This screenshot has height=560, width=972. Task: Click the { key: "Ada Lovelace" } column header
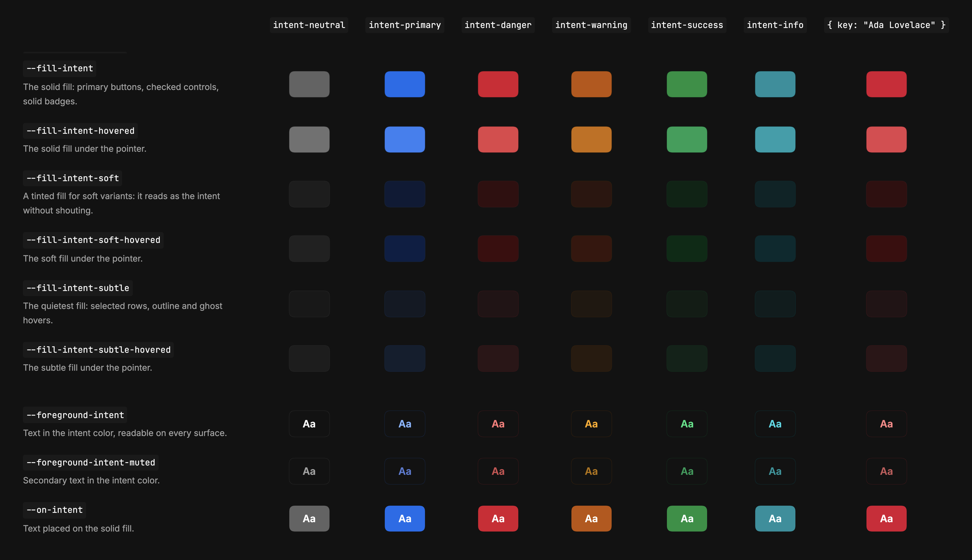886,25
